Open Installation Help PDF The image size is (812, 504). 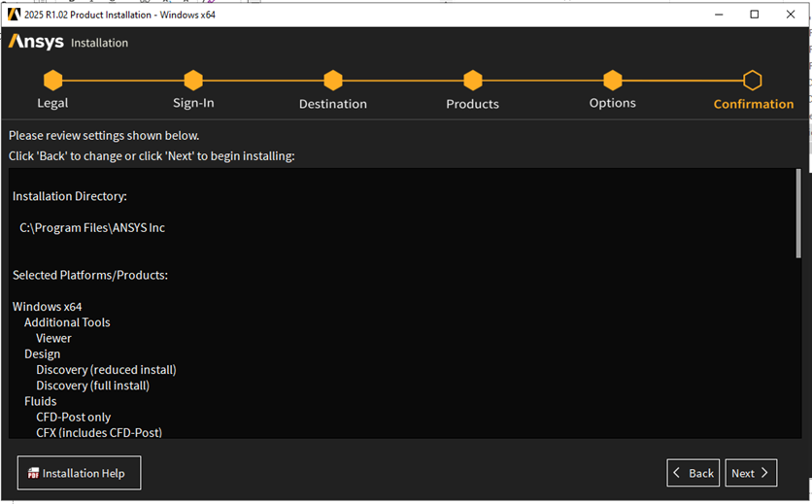[79, 473]
